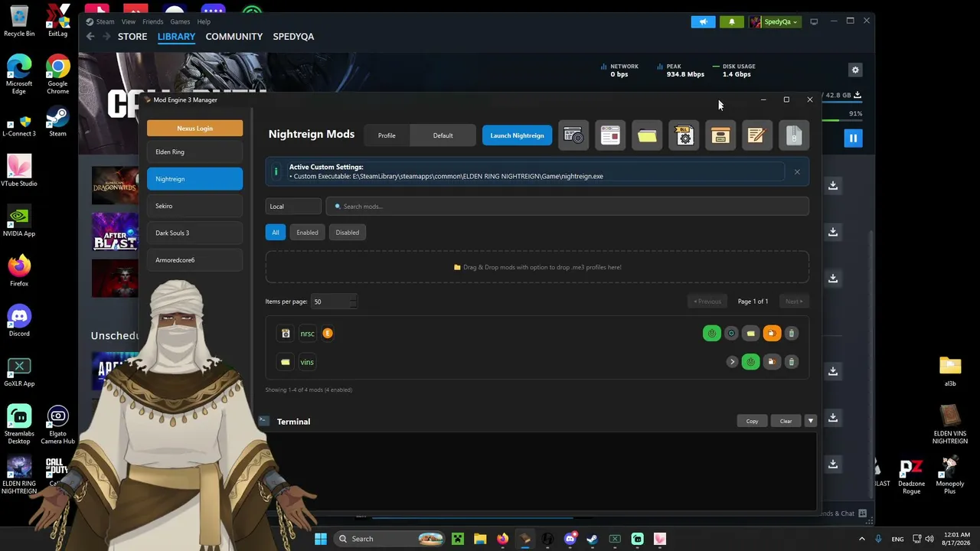
Task: Open File Explorer from the taskbar
Action: (x=479, y=539)
